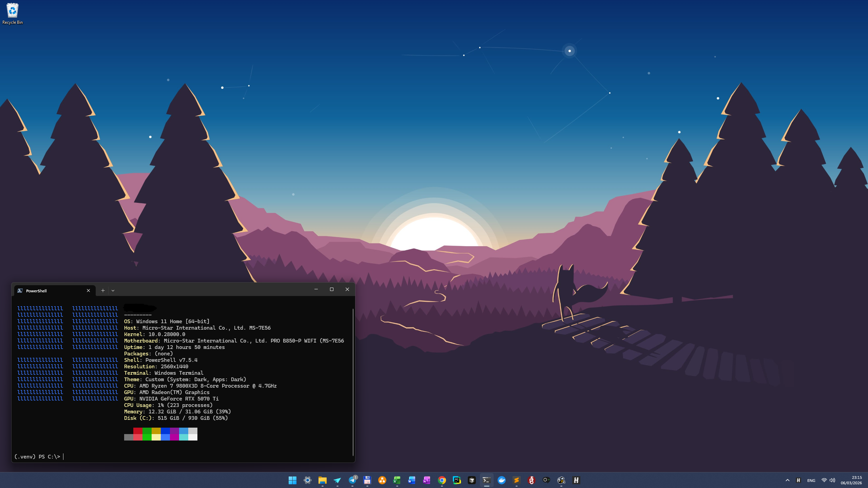Open OneNote from the taskbar
The width and height of the screenshot is (868, 488).
pyautogui.click(x=427, y=480)
